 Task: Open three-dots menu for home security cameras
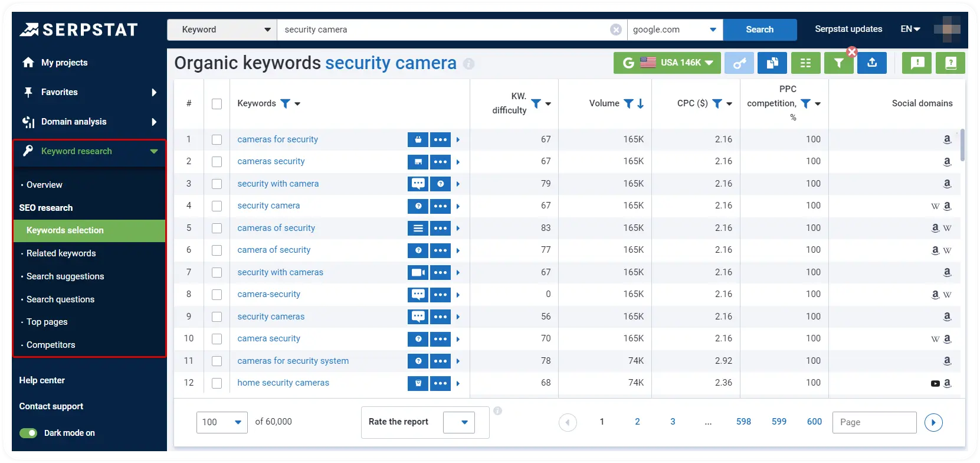[440, 383]
